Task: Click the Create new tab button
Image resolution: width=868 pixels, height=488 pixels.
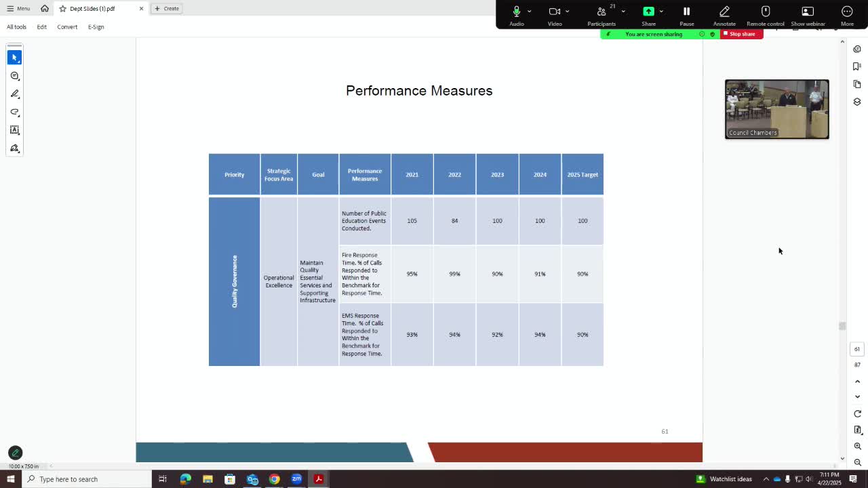Action: tap(167, 8)
